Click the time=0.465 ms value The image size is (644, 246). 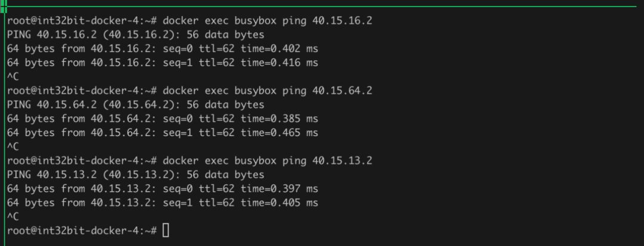click(x=279, y=133)
